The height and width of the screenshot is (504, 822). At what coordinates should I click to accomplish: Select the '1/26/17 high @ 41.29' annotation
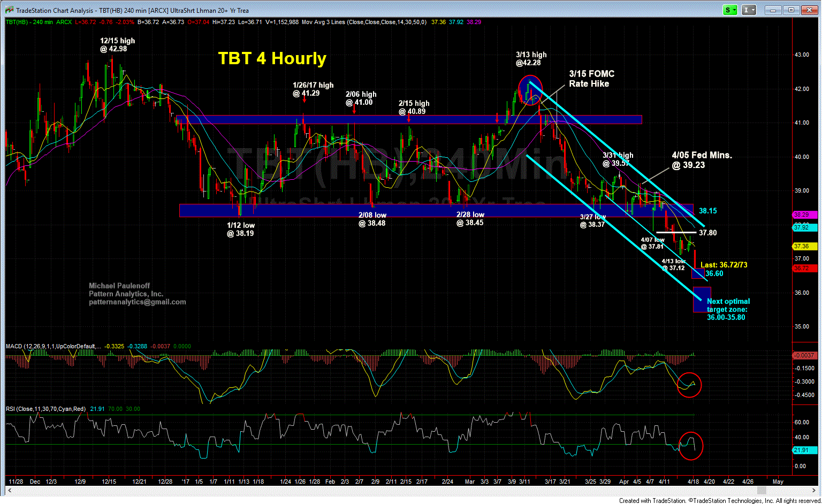pyautogui.click(x=313, y=89)
